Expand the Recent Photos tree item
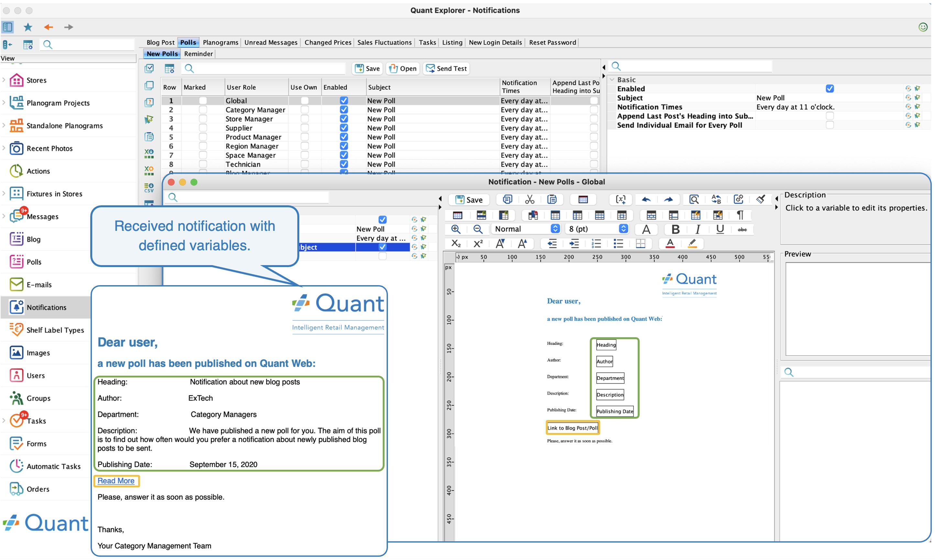 [x=4, y=148]
